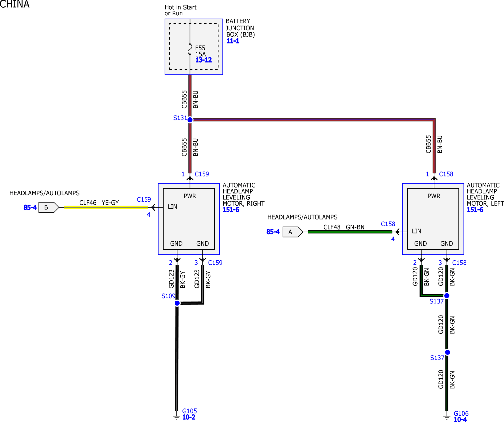Follow the 13-12 fuse F55 page link
504x422 pixels.
(x=203, y=60)
